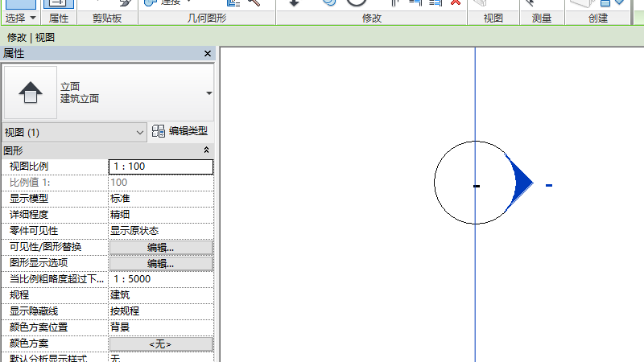Click 编辑 button for 图形显示选项

[x=160, y=263]
